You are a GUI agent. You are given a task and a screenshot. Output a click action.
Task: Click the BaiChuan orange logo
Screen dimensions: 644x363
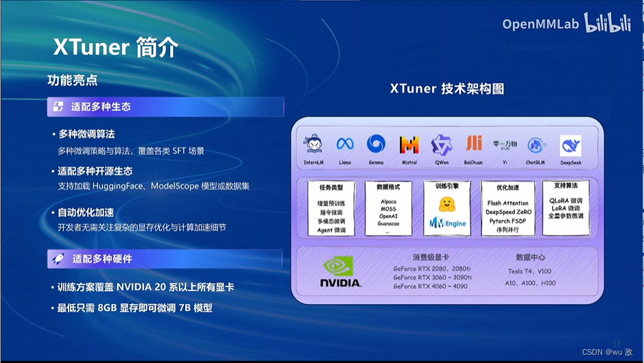473,144
